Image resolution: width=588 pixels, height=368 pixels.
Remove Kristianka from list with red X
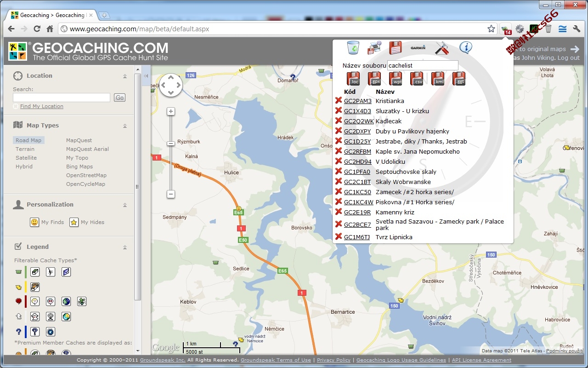(x=339, y=100)
